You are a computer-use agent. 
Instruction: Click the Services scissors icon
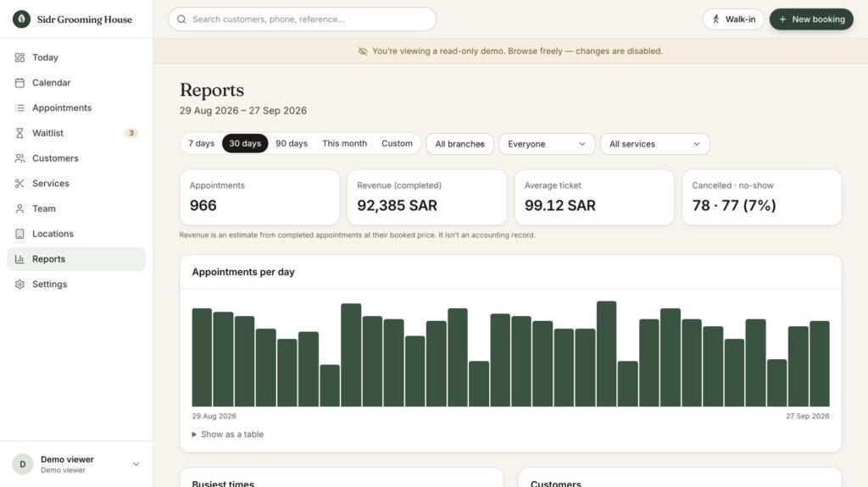[20, 183]
